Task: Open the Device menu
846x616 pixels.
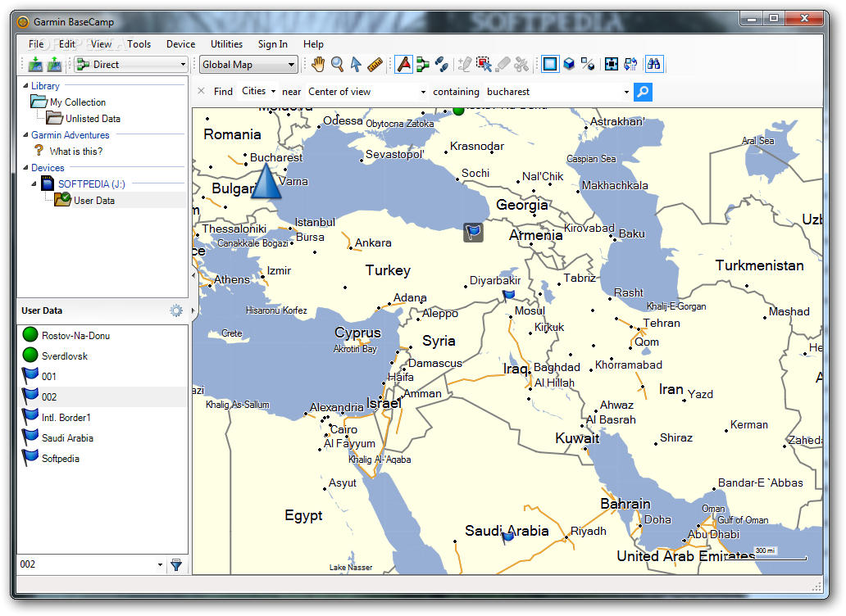Action: [x=180, y=44]
